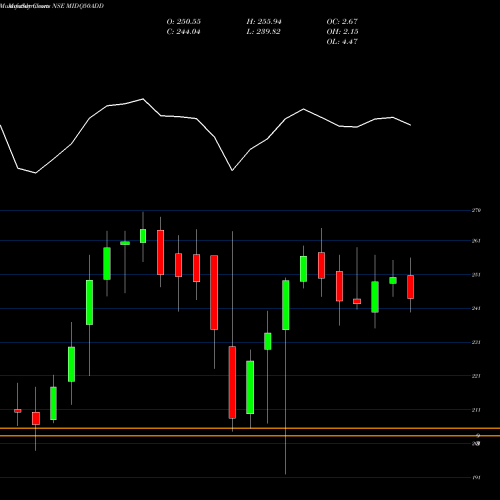
Task: Select the low value L: 239.82
Action: coord(263,32)
